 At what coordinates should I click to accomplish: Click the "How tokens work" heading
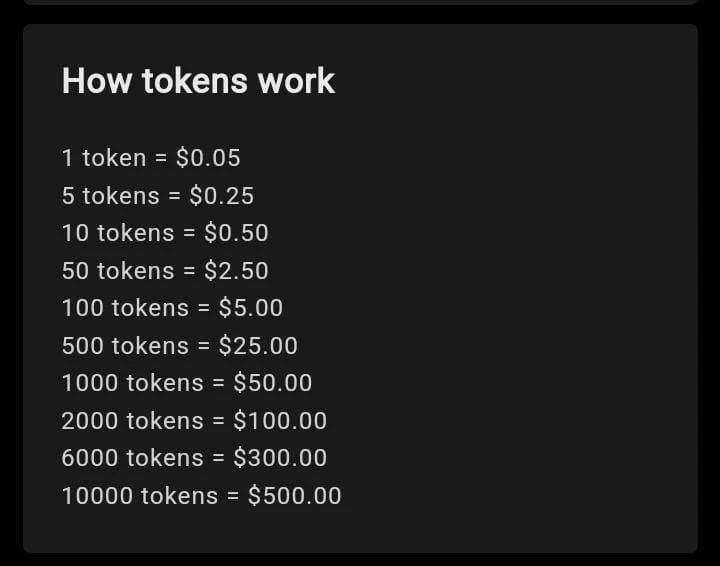pyautogui.click(x=198, y=81)
